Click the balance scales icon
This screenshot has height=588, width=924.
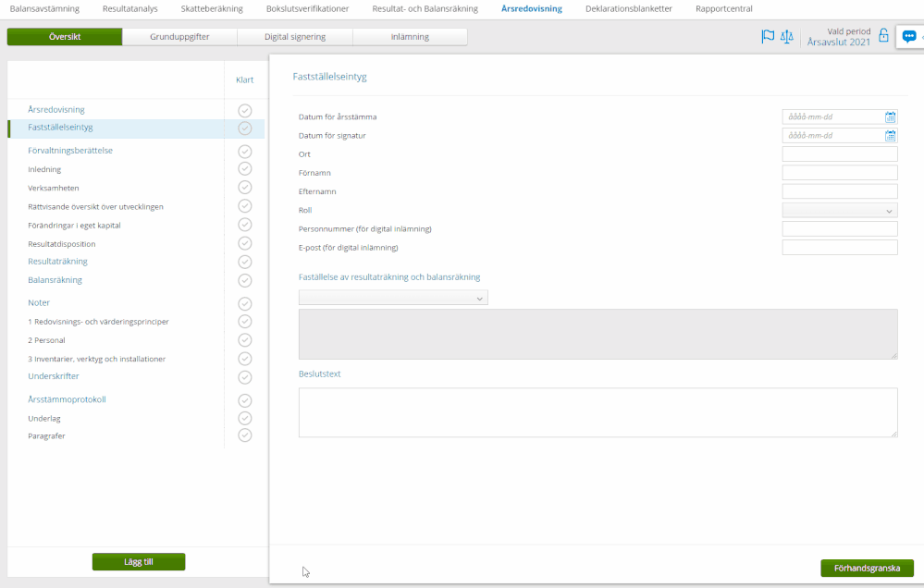[x=787, y=37]
